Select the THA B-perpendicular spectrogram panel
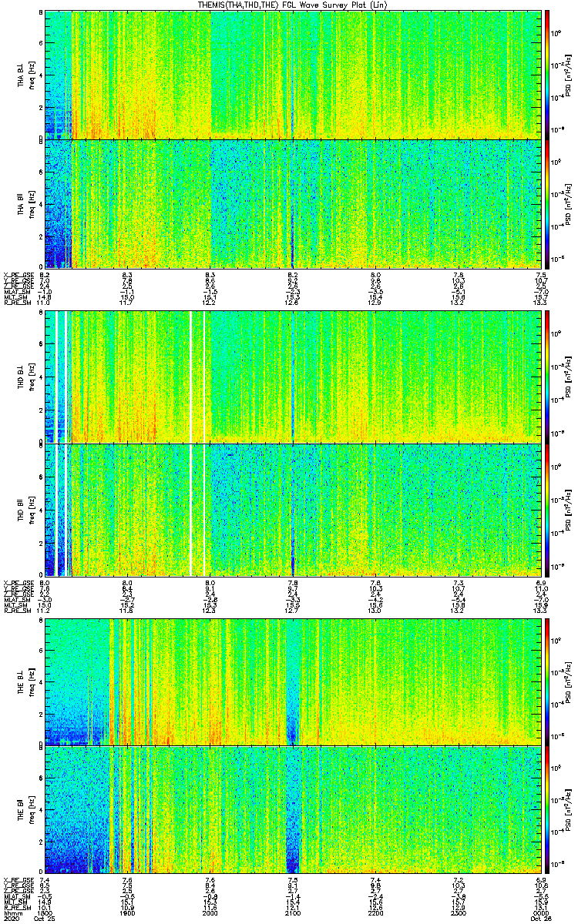 click(293, 75)
